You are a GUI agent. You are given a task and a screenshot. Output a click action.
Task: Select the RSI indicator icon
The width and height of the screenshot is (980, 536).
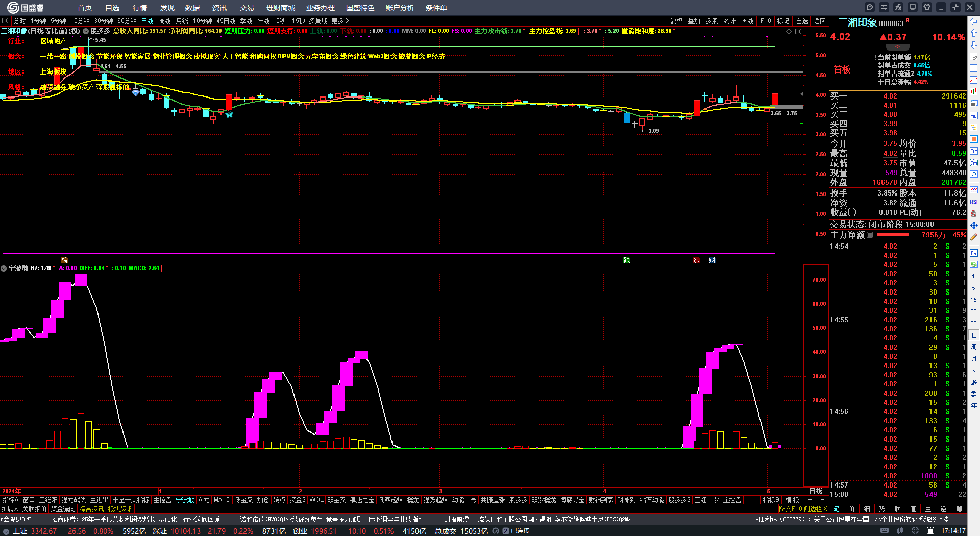click(974, 202)
